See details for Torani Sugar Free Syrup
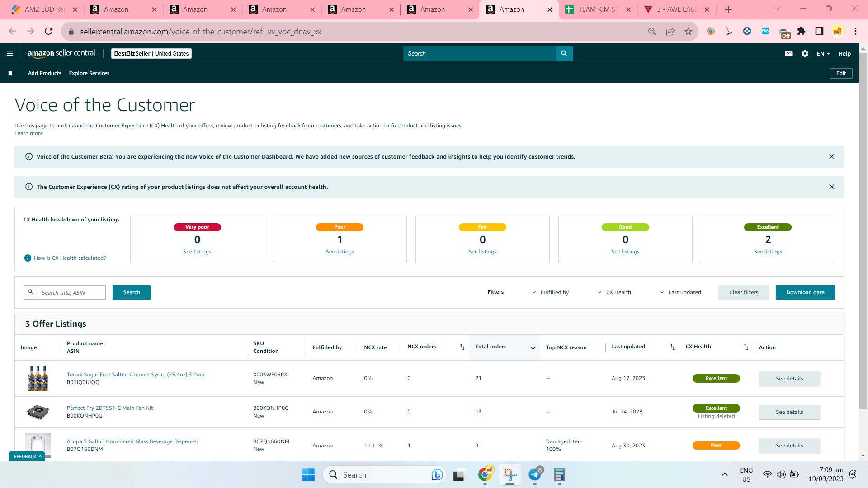Viewport: 868px width, 488px height. point(789,379)
